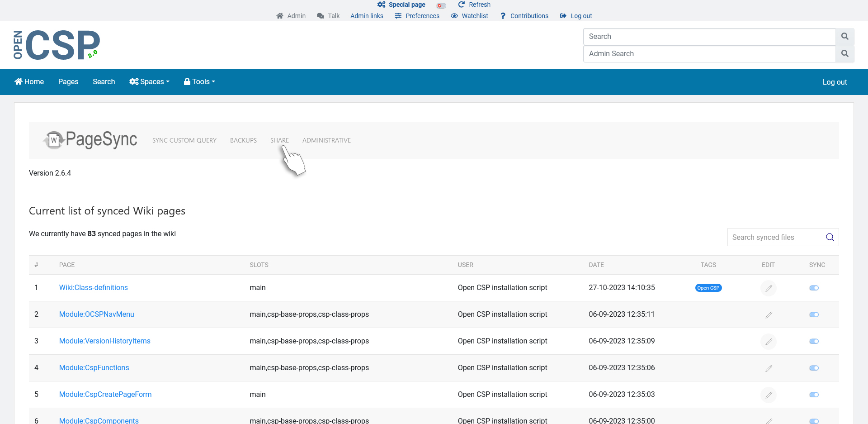Open the OPEN CSP site logo

(x=57, y=45)
